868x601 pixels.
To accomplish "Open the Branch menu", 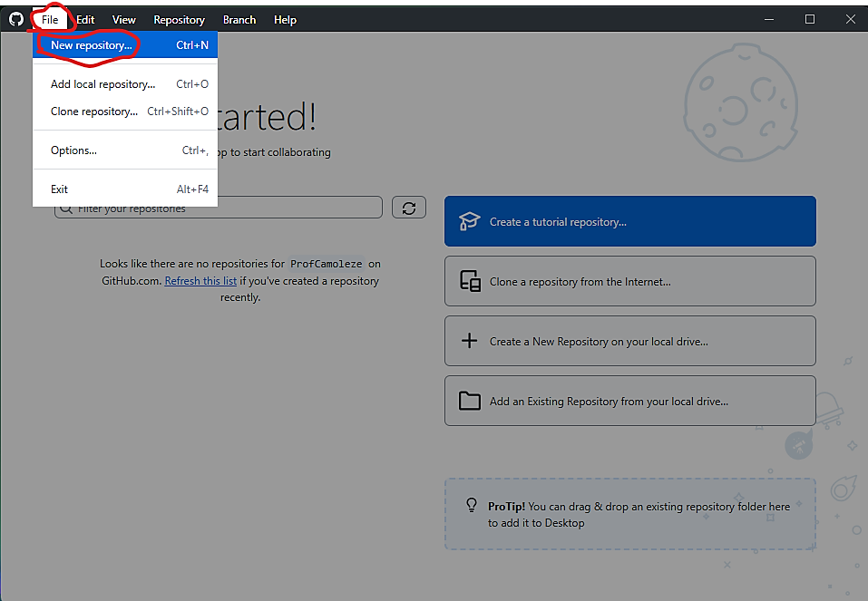I will click(239, 19).
